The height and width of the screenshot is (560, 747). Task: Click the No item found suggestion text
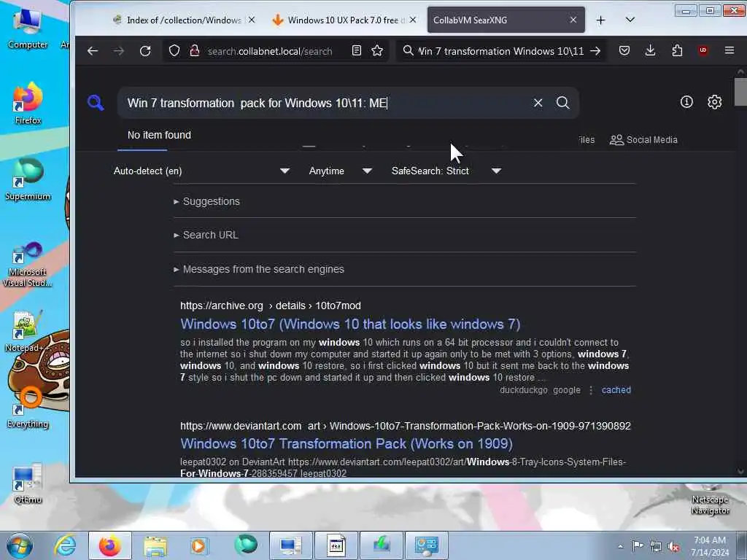pos(159,135)
